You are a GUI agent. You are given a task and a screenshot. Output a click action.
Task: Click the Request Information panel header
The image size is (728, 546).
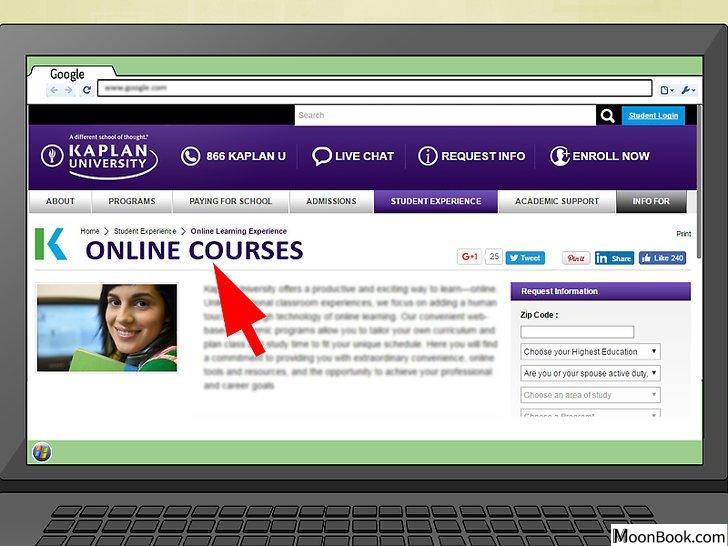click(x=600, y=291)
